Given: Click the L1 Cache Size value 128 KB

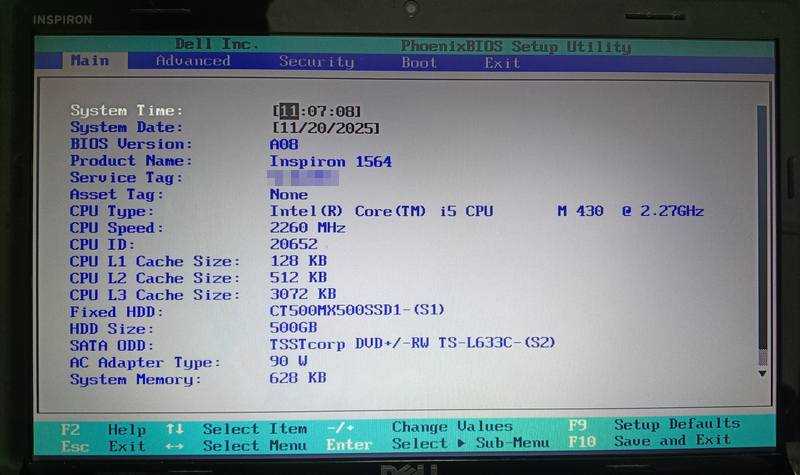Looking at the screenshot, I should tap(298, 261).
